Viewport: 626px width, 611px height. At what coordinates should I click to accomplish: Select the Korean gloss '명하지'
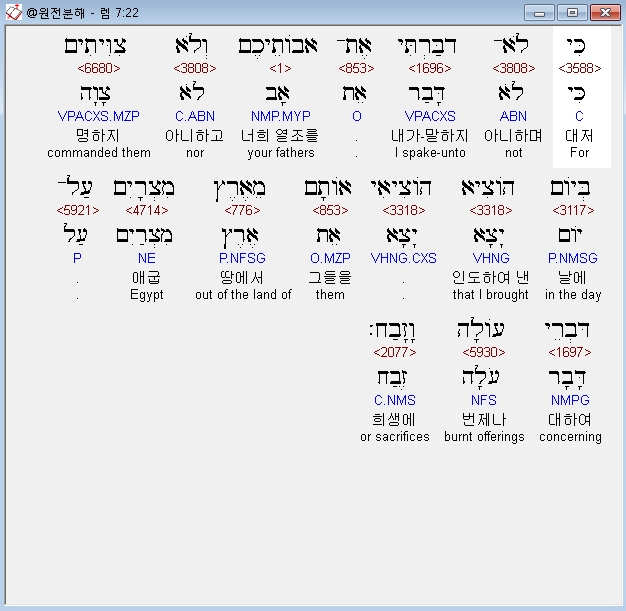pos(97,136)
